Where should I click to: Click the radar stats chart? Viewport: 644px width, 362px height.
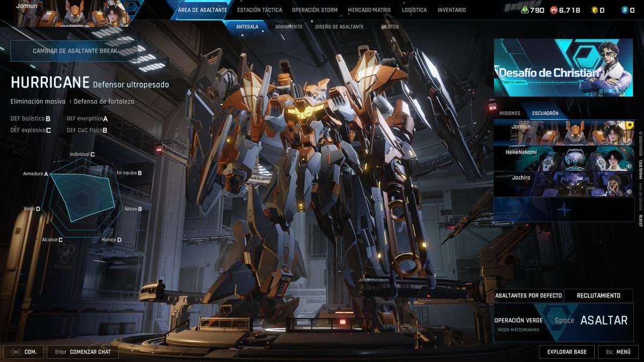82,197
